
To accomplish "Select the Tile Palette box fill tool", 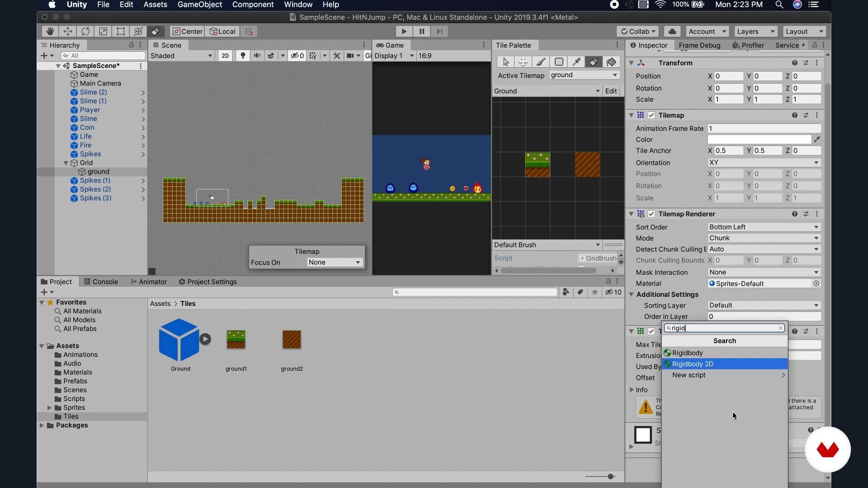I will click(x=558, y=62).
